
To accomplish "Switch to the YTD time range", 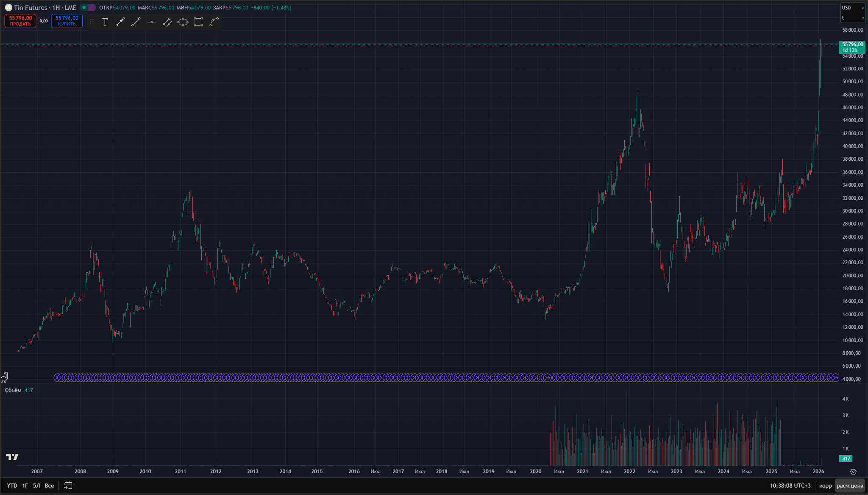I will point(12,486).
